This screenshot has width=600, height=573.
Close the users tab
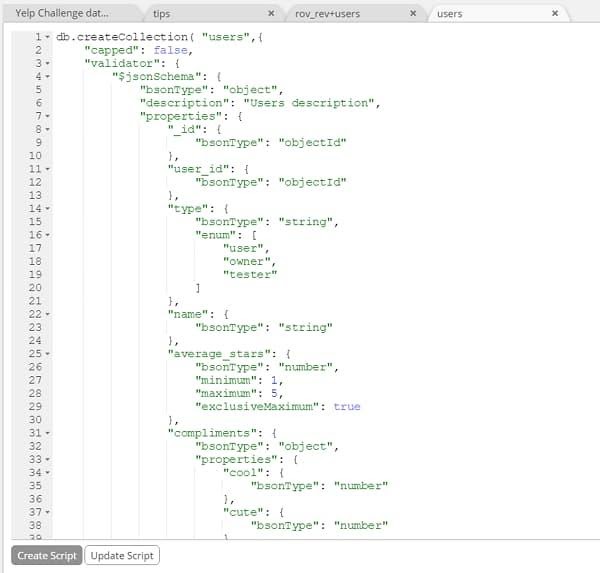556,14
